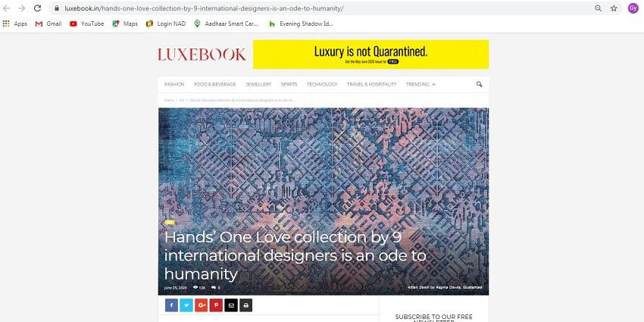This screenshot has width=644, height=322.
Task: Click the LUXEBOOK logo
Action: (202, 55)
